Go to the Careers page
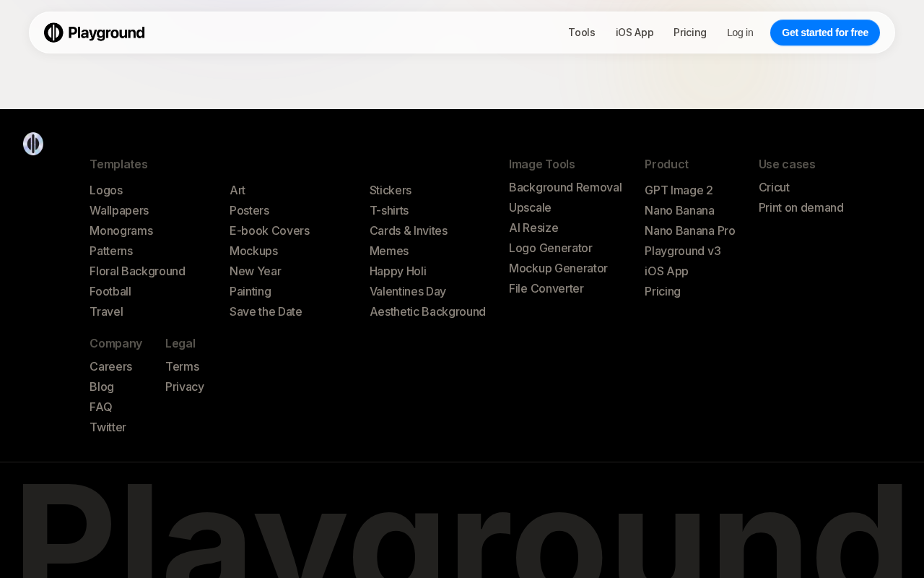The width and height of the screenshot is (924, 578). tap(111, 366)
